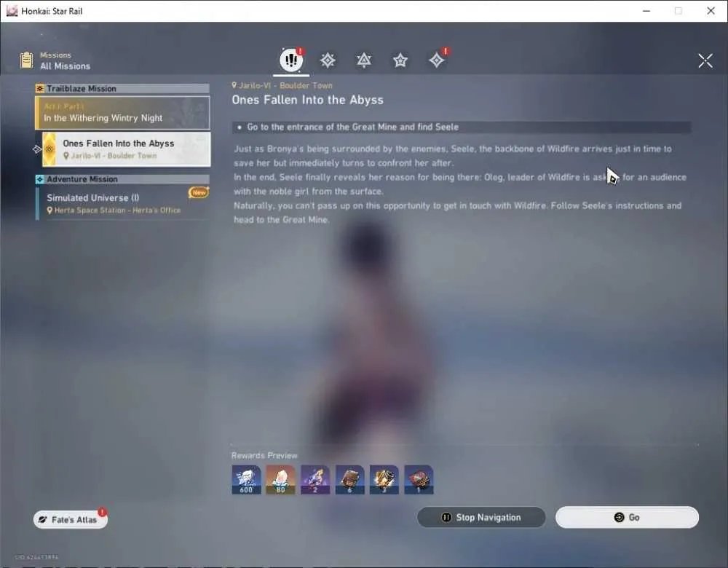
Task: Click the objective to find Seele at Great Mine
Action: point(462,127)
